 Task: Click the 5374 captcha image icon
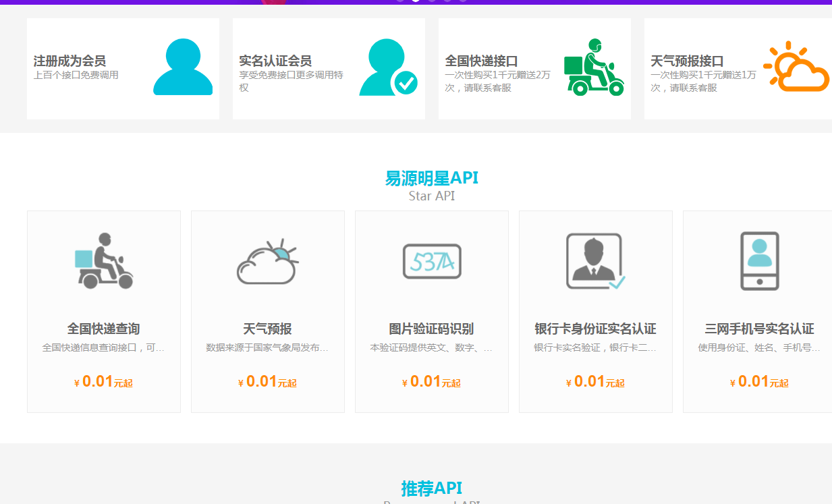pyautogui.click(x=432, y=261)
